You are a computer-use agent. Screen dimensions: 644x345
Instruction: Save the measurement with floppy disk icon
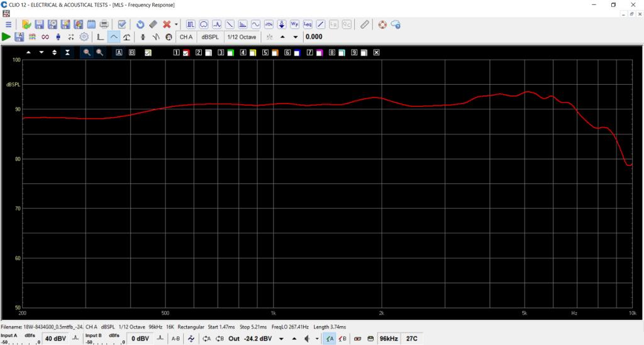[x=40, y=25]
